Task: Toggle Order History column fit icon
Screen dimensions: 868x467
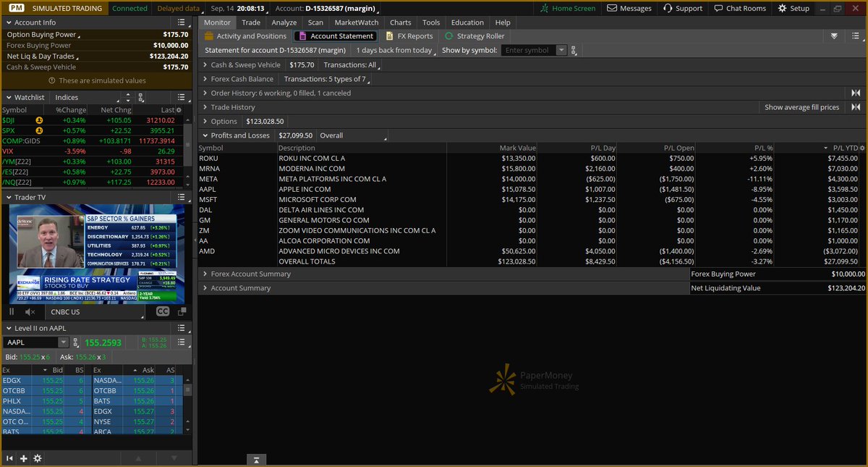Action: coord(856,93)
